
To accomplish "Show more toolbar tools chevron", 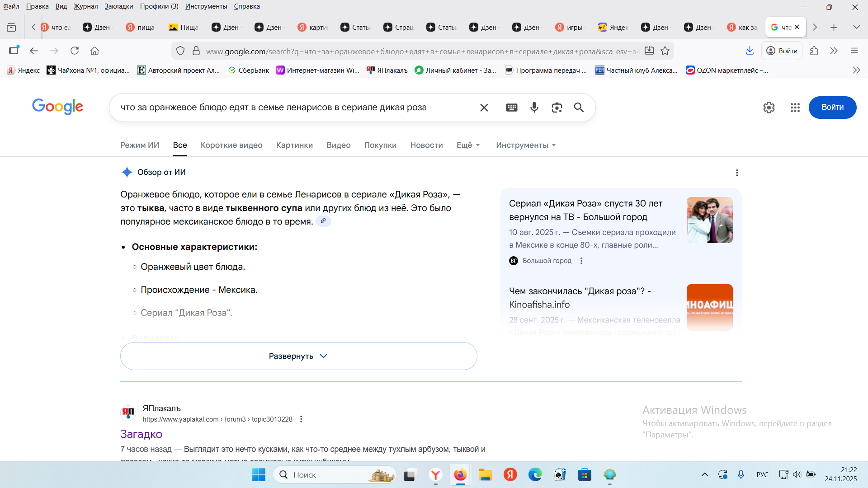I will 834,51.
